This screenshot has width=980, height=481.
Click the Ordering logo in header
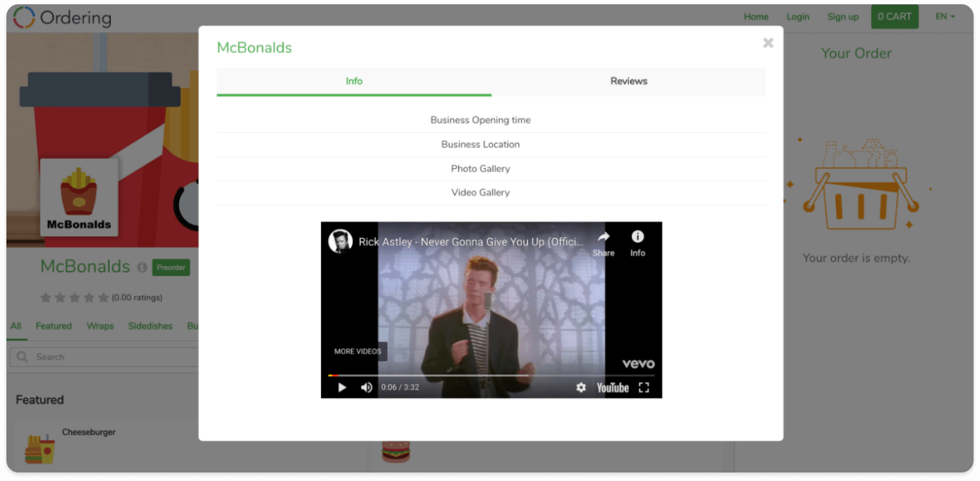[x=62, y=17]
